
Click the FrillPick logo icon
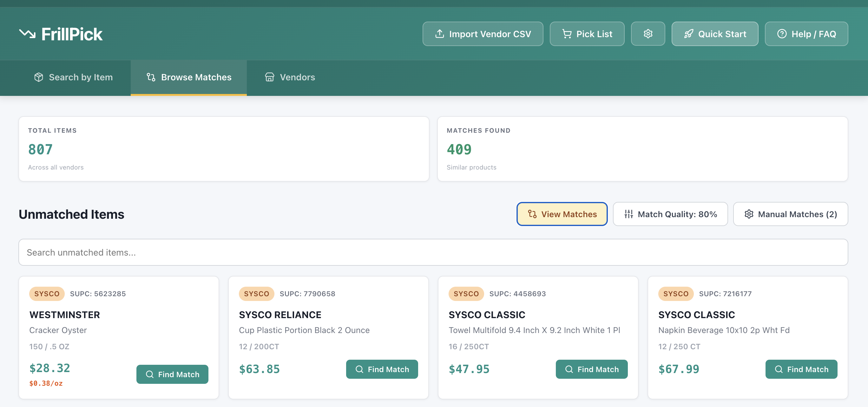point(27,34)
